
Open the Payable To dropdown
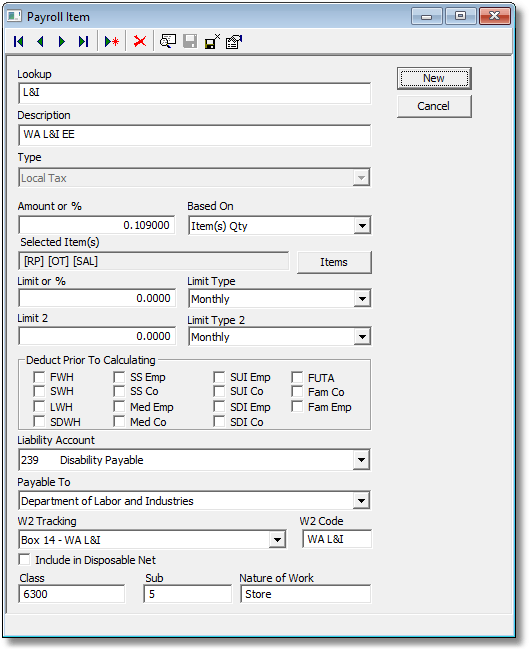coord(361,501)
